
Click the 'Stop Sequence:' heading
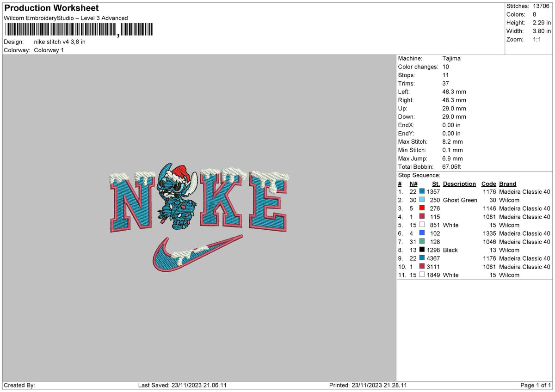(419, 175)
